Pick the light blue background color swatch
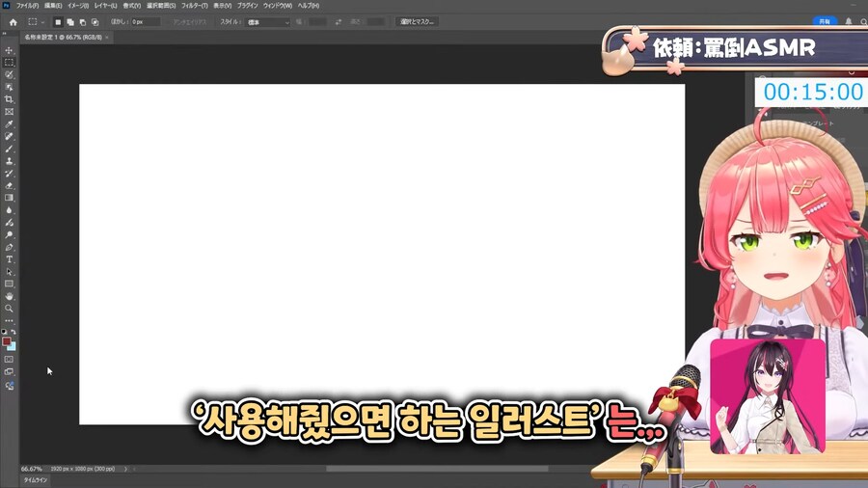The width and height of the screenshot is (868, 488). tap(13, 347)
